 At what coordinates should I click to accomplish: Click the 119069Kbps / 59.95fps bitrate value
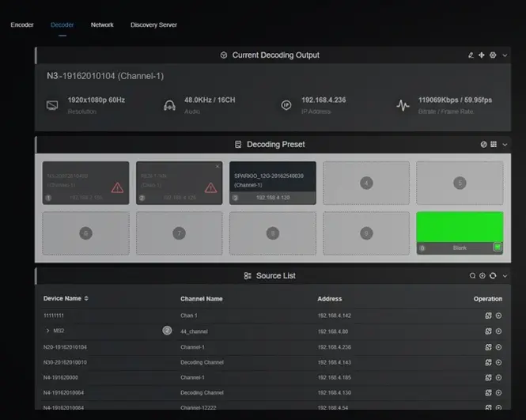[456, 100]
